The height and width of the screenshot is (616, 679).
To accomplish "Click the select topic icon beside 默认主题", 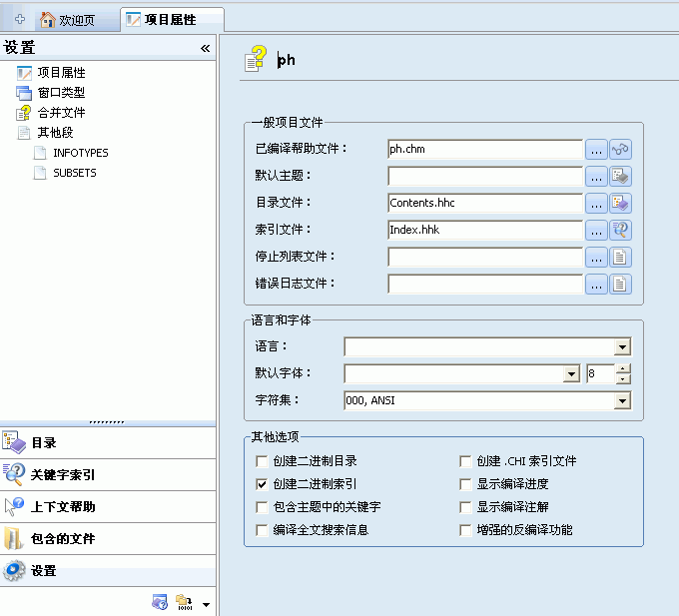I will coord(620,177).
